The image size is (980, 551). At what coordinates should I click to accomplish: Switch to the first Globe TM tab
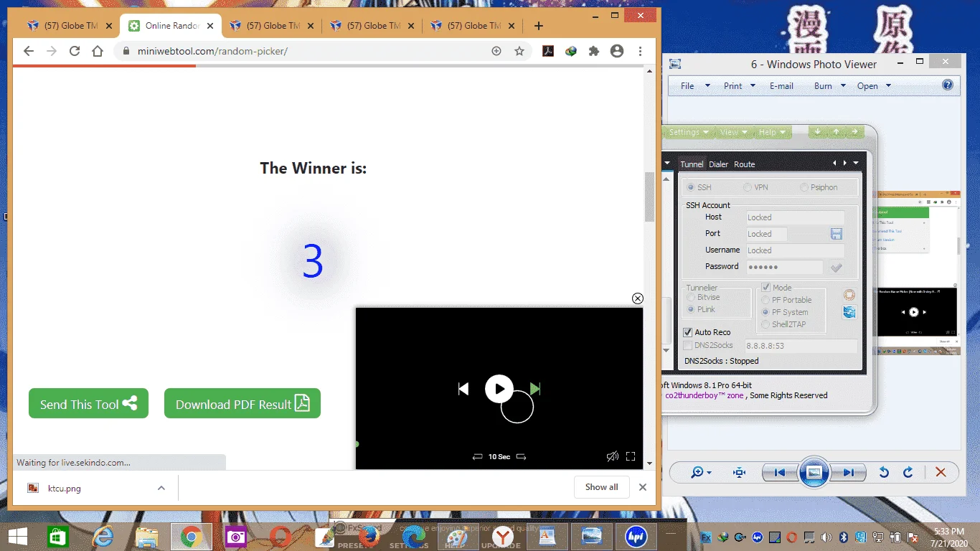point(70,26)
